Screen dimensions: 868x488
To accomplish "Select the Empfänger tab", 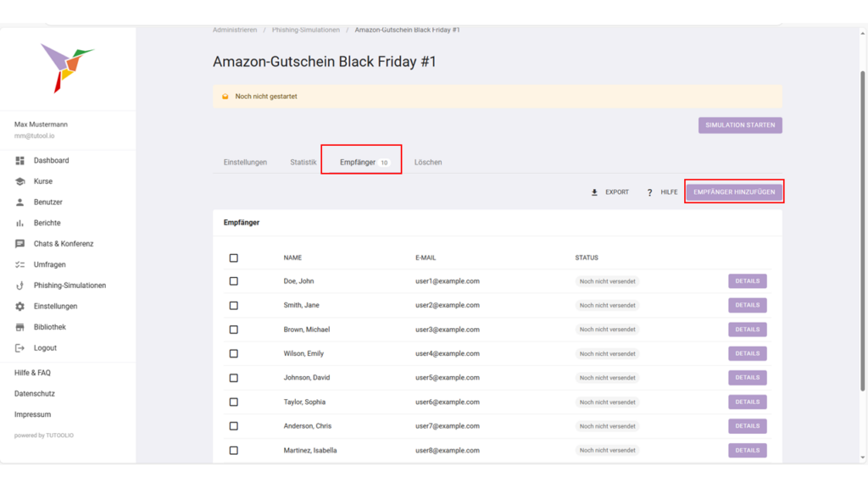I will click(x=364, y=162).
